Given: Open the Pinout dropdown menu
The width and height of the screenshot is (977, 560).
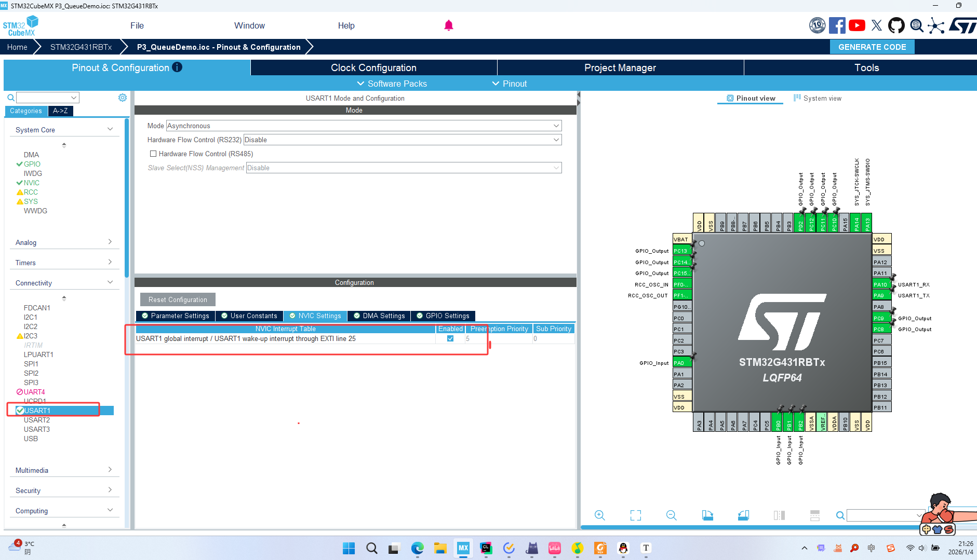Looking at the screenshot, I should click(x=510, y=84).
